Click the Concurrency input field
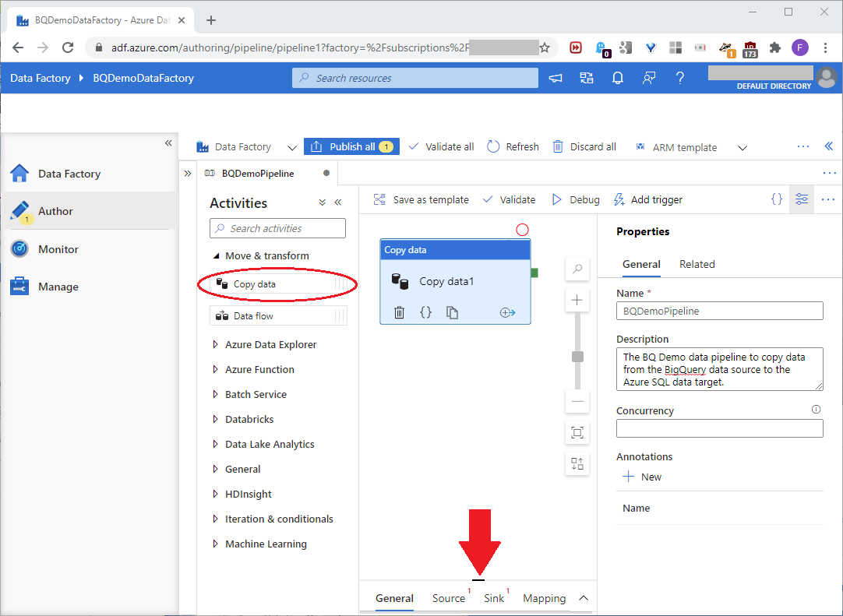 [719, 428]
